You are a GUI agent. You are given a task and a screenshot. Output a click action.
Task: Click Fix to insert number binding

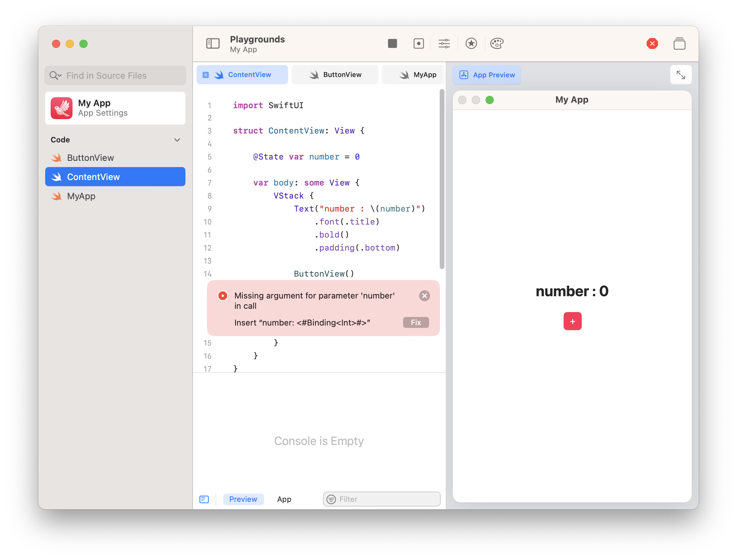pos(415,322)
